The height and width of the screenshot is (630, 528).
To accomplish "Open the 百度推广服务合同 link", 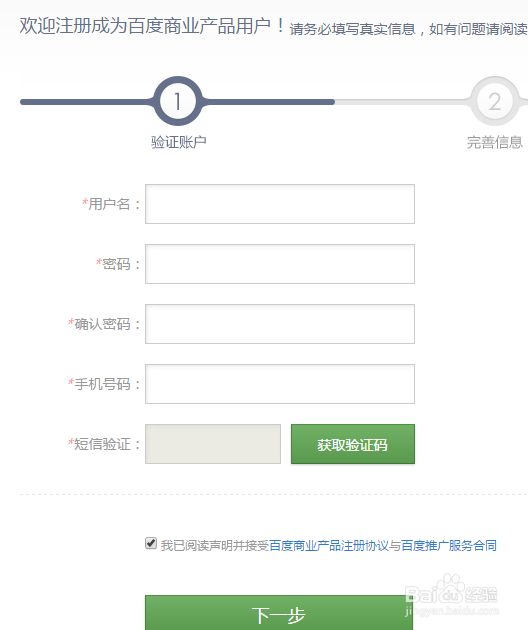I will tap(449, 545).
